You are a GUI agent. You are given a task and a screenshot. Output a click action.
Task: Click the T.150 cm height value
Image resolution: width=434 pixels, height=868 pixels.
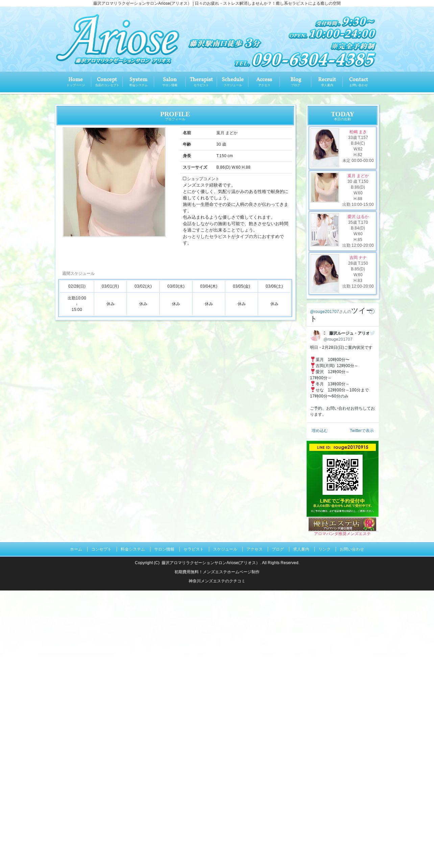click(224, 156)
